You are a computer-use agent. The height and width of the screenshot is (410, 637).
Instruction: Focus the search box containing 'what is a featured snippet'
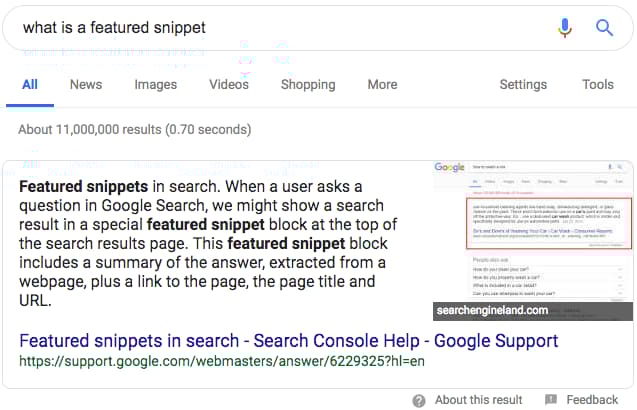280,28
